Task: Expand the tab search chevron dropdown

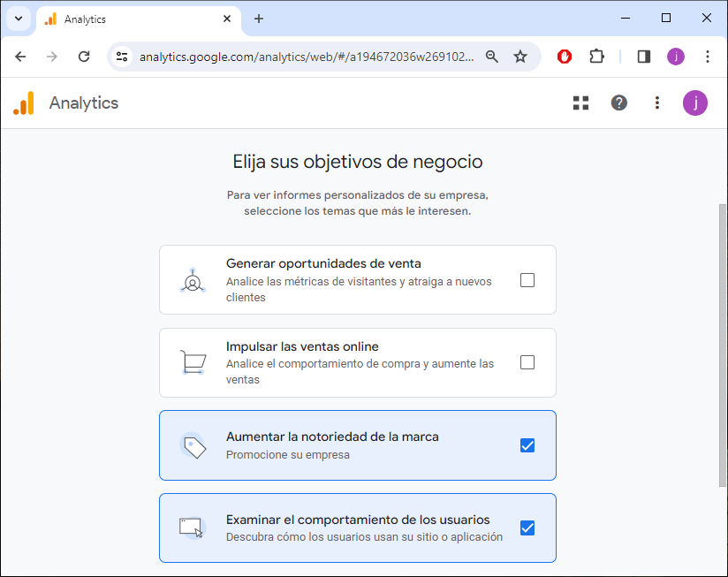Action: click(18, 19)
